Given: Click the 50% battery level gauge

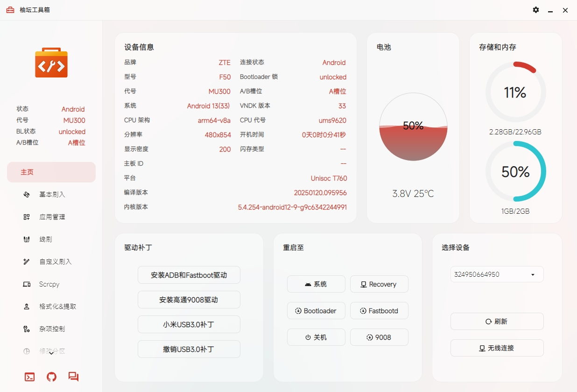Looking at the screenshot, I should [x=413, y=127].
